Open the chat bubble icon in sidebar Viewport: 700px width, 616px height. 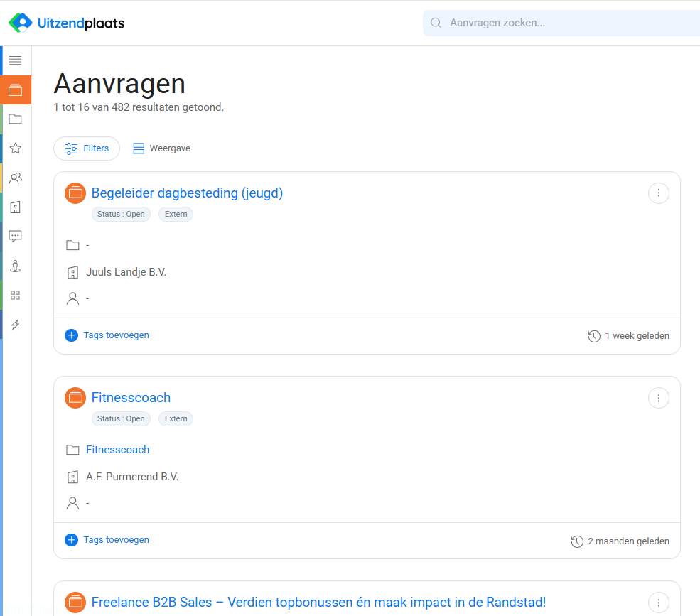pyautogui.click(x=15, y=237)
